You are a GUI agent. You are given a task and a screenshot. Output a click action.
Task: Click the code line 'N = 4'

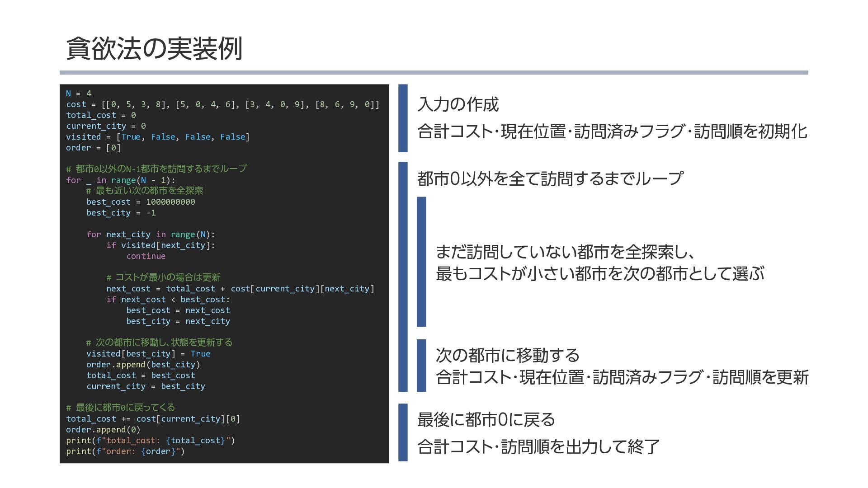point(79,94)
